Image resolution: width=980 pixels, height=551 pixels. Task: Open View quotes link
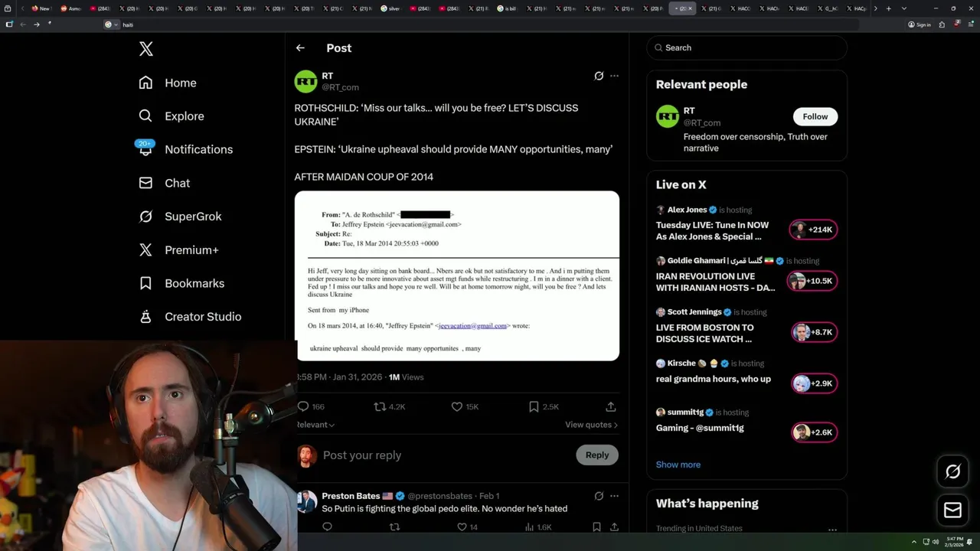(x=591, y=425)
